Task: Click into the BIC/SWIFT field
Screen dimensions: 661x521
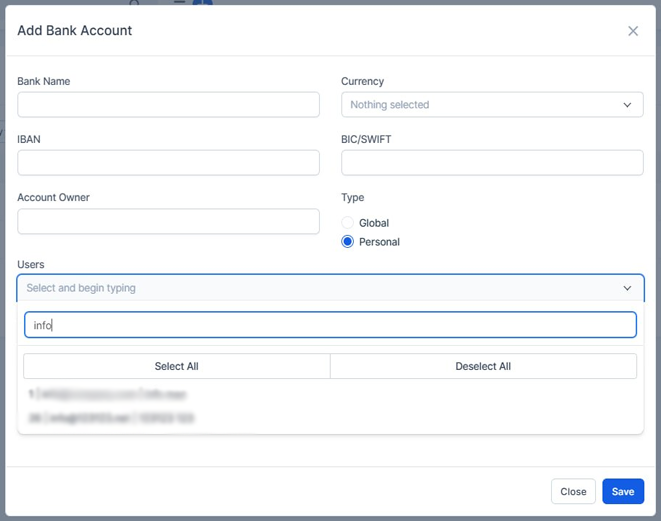Action: point(492,163)
